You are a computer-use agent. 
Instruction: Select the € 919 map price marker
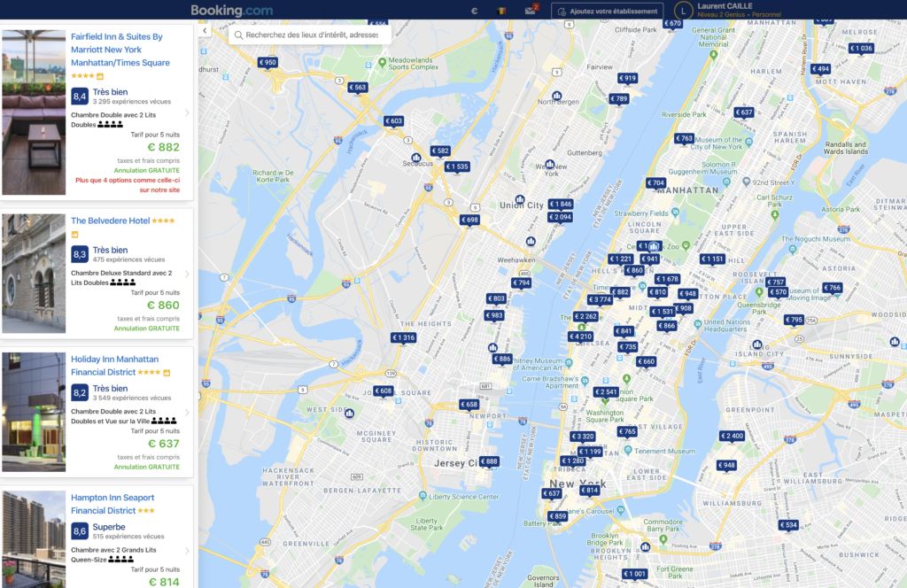[628, 79]
